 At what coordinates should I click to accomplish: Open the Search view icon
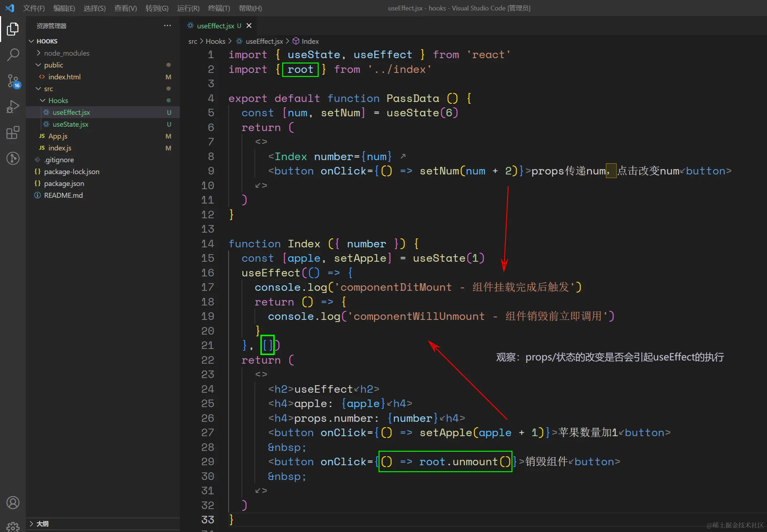13,55
